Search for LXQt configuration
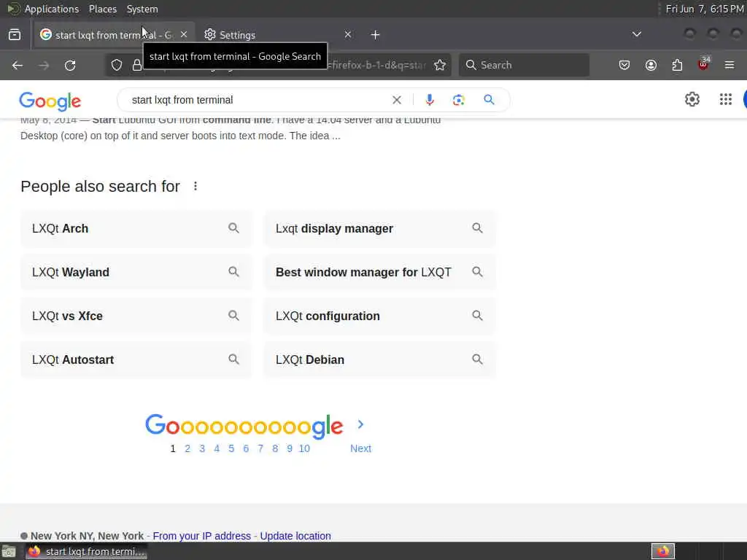Screen dimensions: 747x560 pyautogui.click(x=379, y=316)
